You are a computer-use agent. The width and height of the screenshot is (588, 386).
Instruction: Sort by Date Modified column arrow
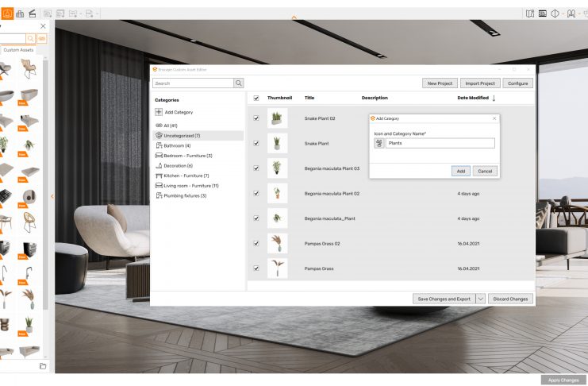point(494,98)
